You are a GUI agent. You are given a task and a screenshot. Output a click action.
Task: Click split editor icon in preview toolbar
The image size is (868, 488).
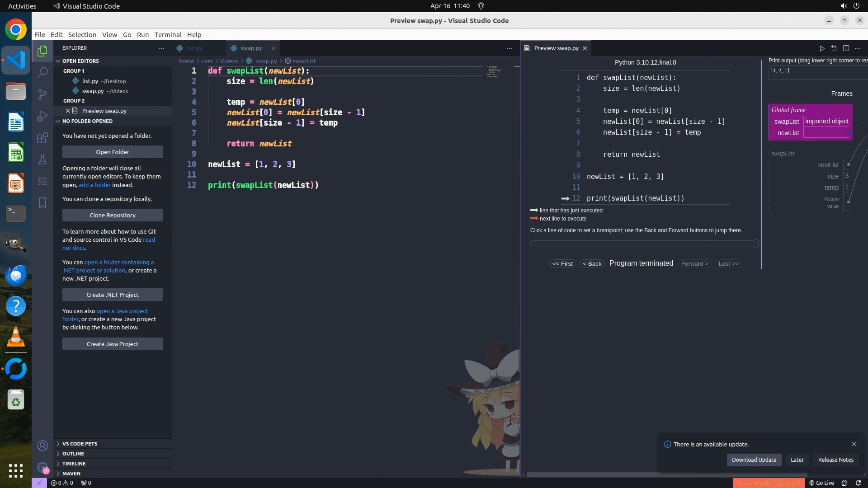click(x=846, y=48)
